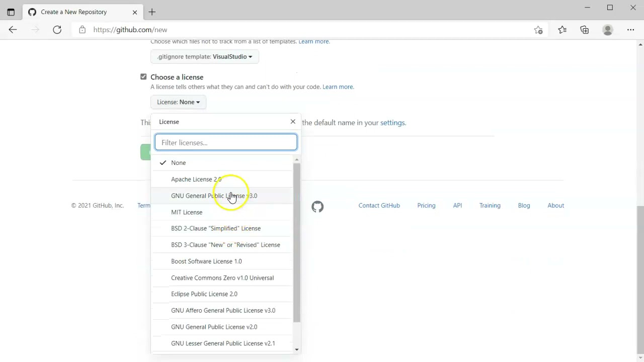Click the browser back arrow
The height and width of the screenshot is (362, 644).
(x=13, y=30)
